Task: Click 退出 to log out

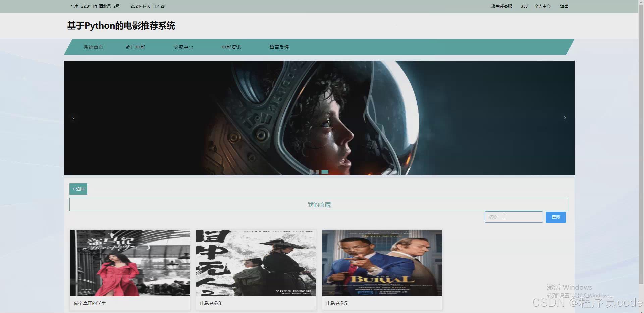Action: (564, 6)
